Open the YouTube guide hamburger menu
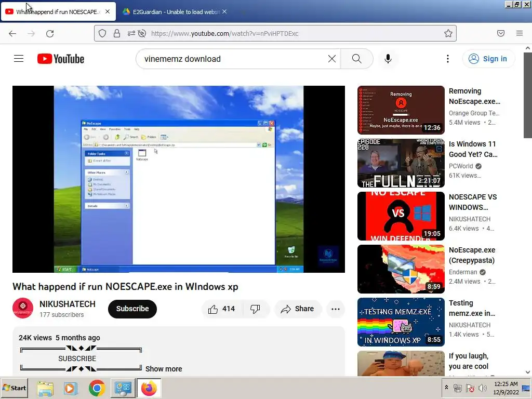 coord(19,59)
